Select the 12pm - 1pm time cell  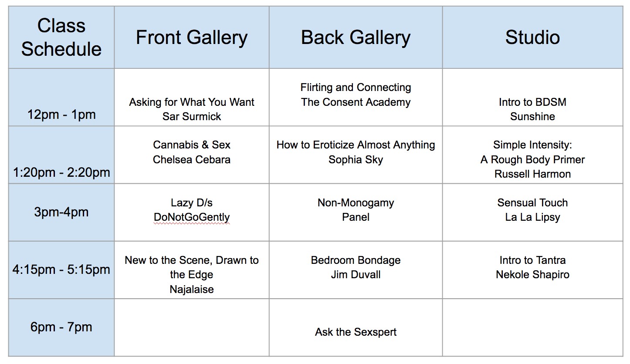click(x=61, y=115)
